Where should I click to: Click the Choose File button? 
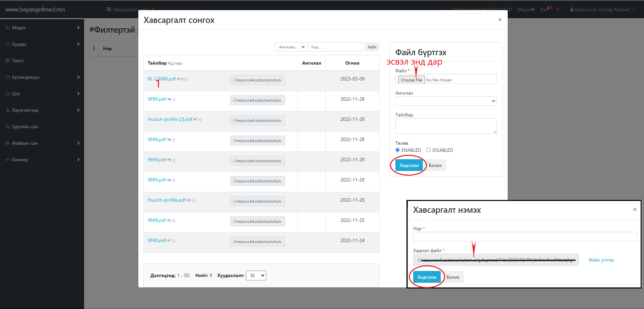[x=411, y=80]
